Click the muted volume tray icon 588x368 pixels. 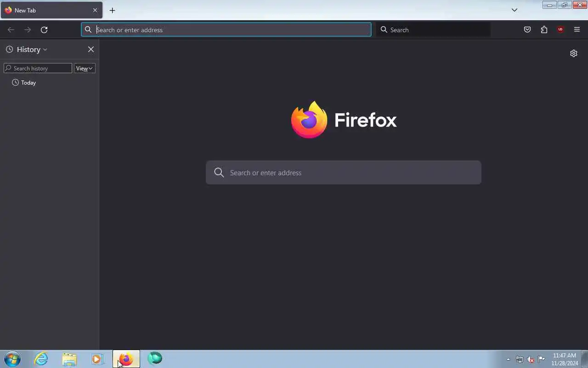tap(531, 360)
